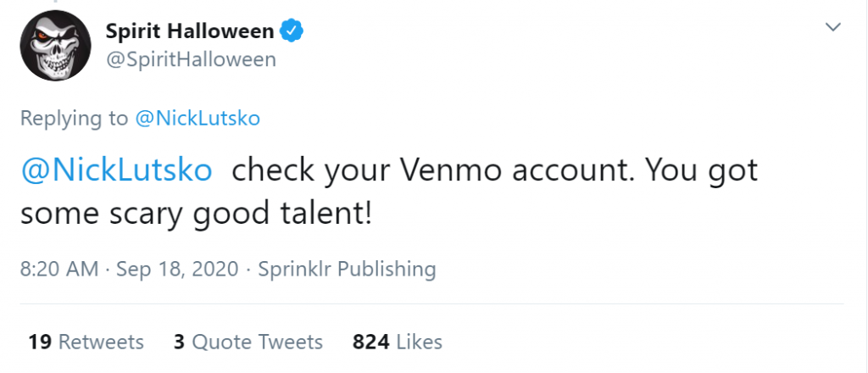Click the 'Replying to' label
Screen dimensions: 868x373
(75, 119)
